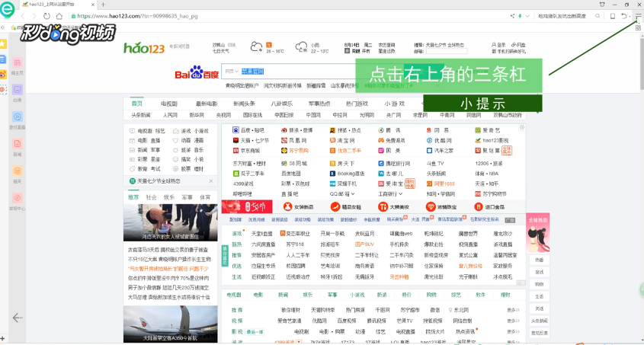Click the orange news sidebar icon

pos(18,144)
